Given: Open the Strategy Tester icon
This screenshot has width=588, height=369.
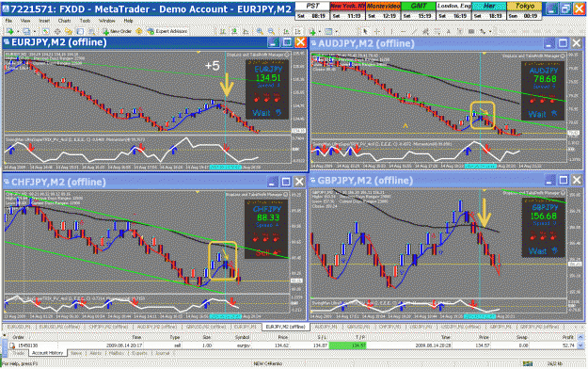Looking at the screenshot, I should pos(91,31).
